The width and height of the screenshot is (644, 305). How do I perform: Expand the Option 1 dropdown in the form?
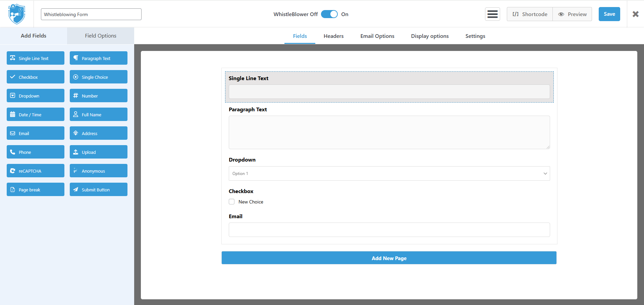click(389, 174)
